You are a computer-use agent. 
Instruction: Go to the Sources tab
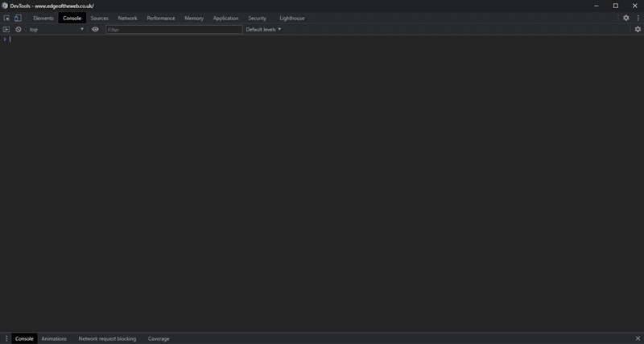point(99,18)
